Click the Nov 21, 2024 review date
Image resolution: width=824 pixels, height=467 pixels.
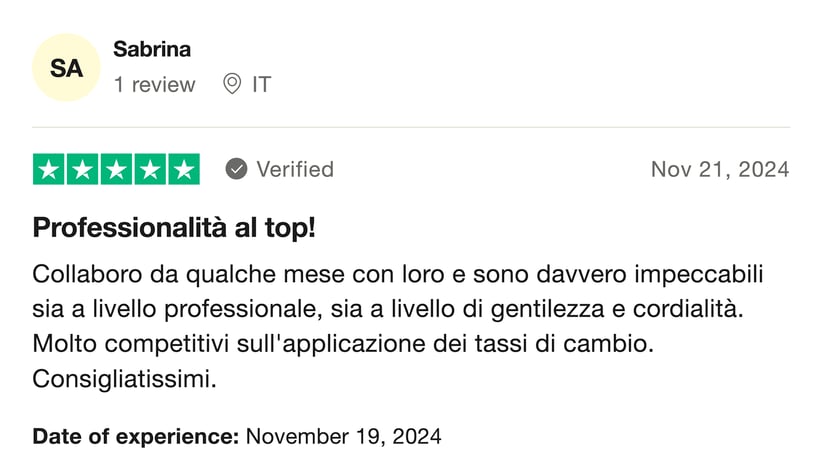(719, 169)
